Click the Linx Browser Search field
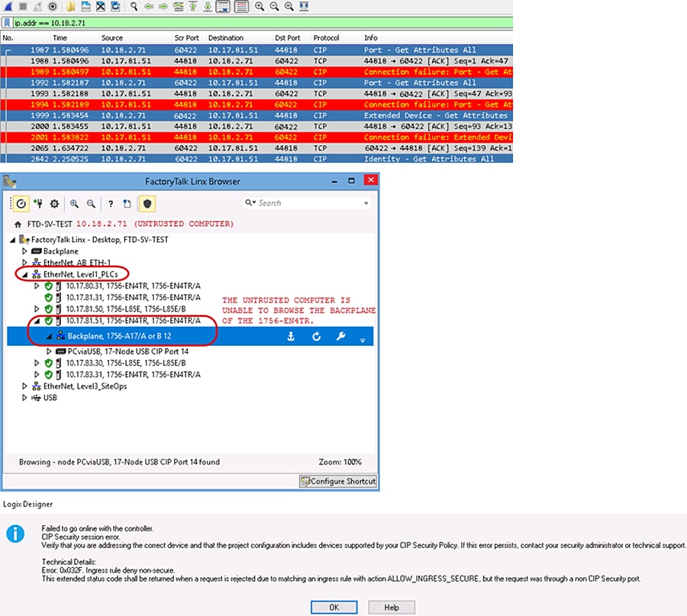 click(x=307, y=203)
